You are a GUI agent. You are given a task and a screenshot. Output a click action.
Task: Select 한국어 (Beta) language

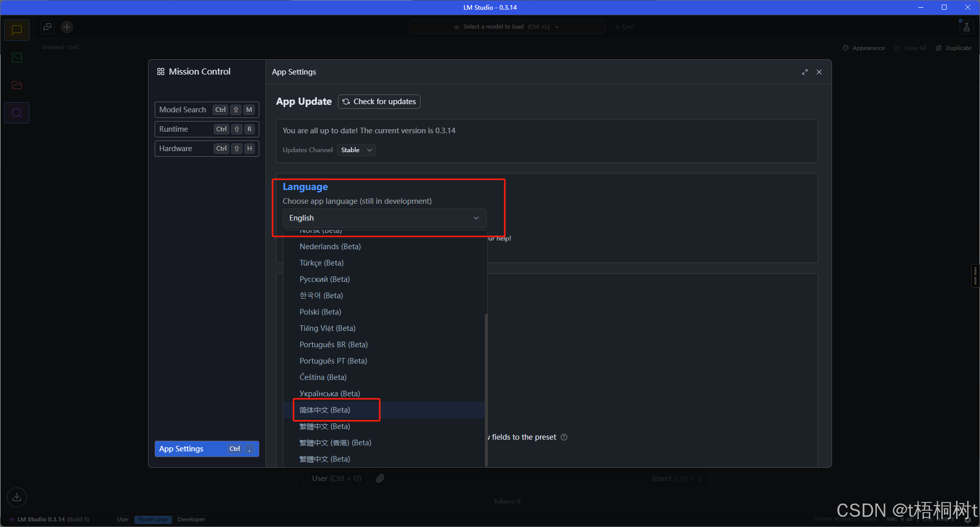point(384,296)
